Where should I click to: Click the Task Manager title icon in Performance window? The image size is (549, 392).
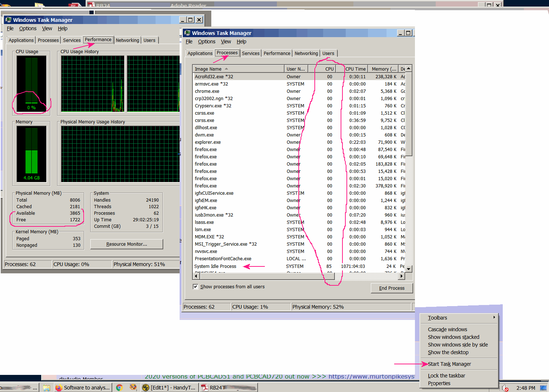[x=8, y=20]
